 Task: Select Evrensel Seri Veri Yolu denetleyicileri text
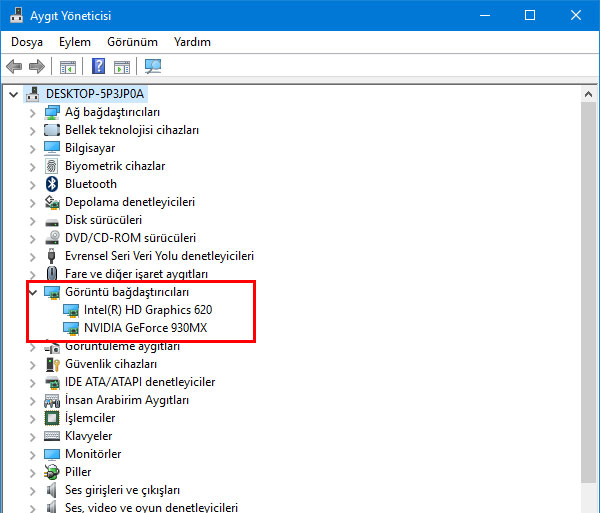[159, 256]
